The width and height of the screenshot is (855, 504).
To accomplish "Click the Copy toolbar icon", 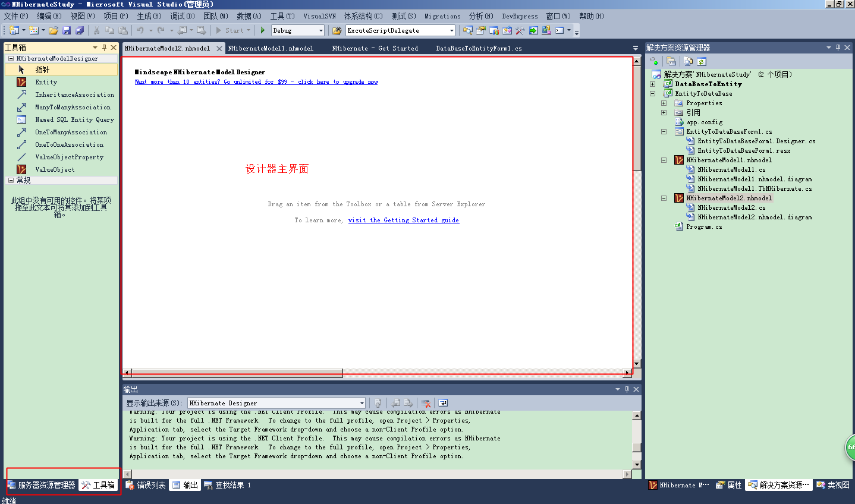I will 109,30.
